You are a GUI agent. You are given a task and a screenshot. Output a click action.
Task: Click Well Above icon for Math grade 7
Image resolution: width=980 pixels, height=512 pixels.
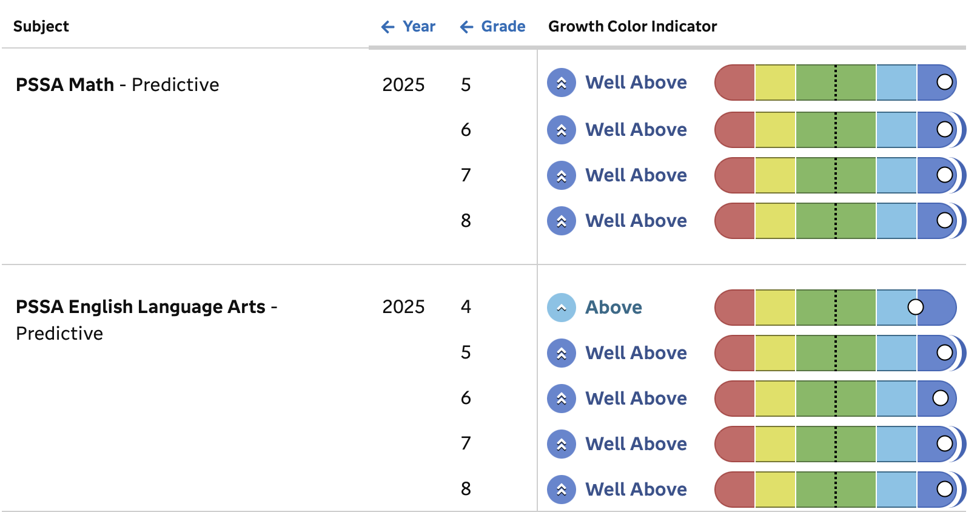point(562,175)
